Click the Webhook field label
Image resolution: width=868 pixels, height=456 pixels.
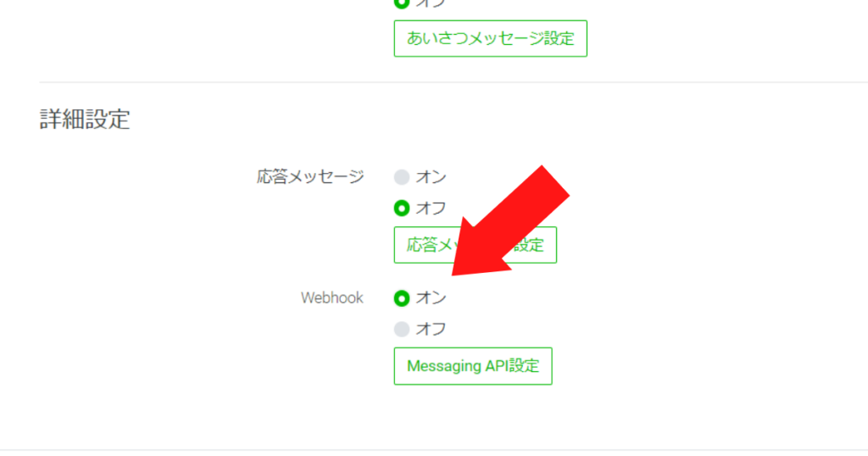point(332,298)
